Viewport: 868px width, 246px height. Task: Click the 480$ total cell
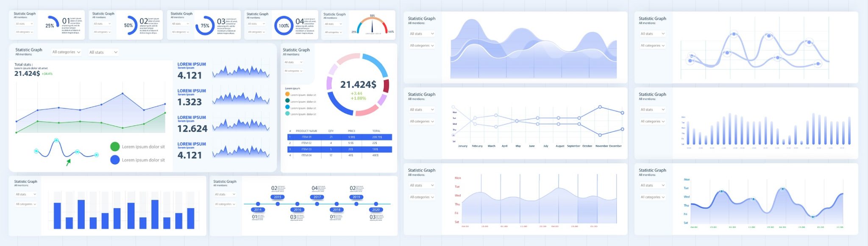click(375, 155)
